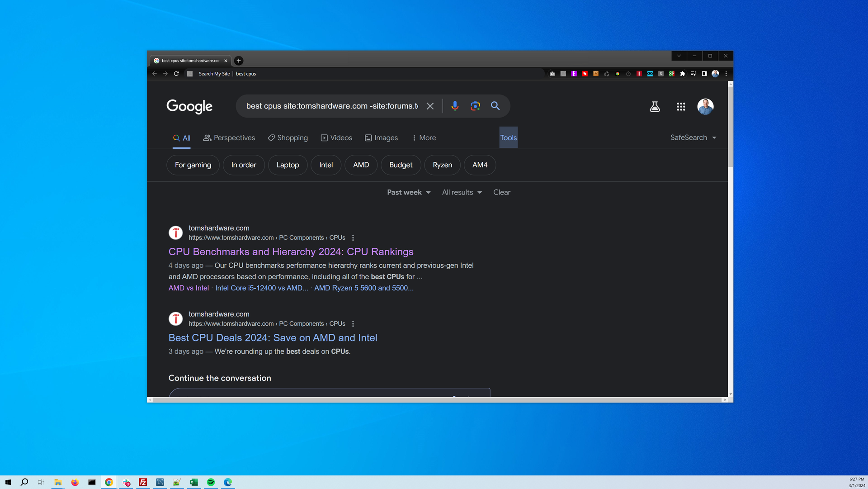
Task: Select the AMD filter chip
Action: (x=361, y=165)
